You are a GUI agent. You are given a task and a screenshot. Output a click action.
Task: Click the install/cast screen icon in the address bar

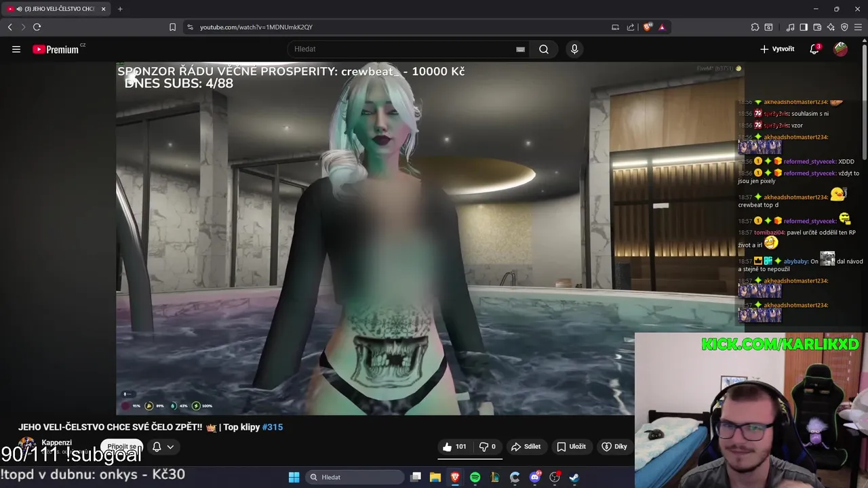(615, 27)
